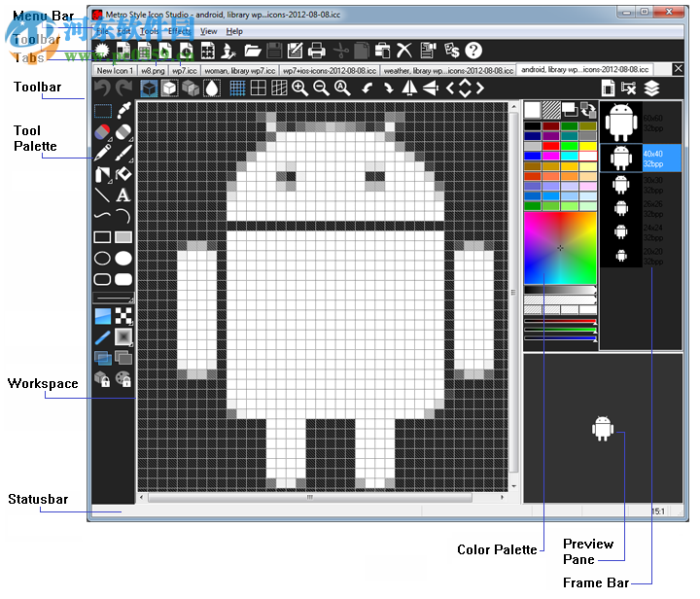The height and width of the screenshot is (599, 700).
Task: Zoom in on the workspace
Action: pyautogui.click(x=300, y=88)
